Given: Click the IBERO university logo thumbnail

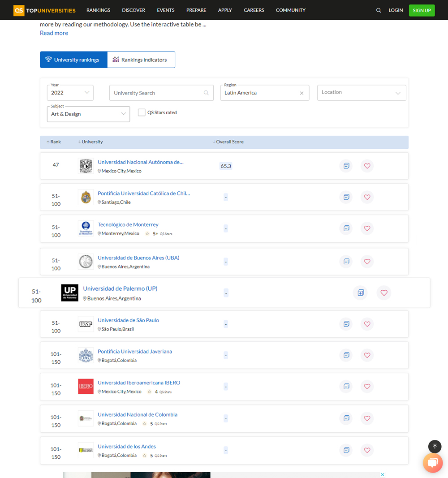Looking at the screenshot, I should pyautogui.click(x=86, y=387).
